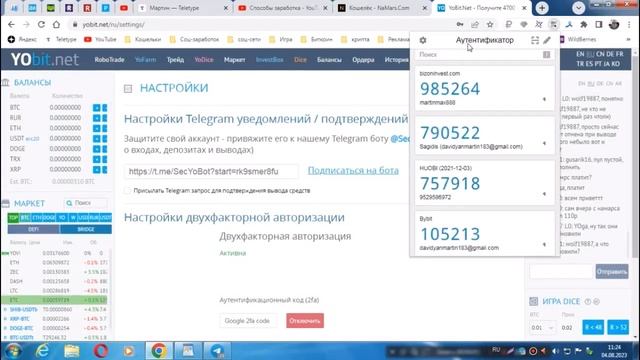Copy the Bybit code 105213
Viewport: 640px width, 360px height.
click(450, 234)
